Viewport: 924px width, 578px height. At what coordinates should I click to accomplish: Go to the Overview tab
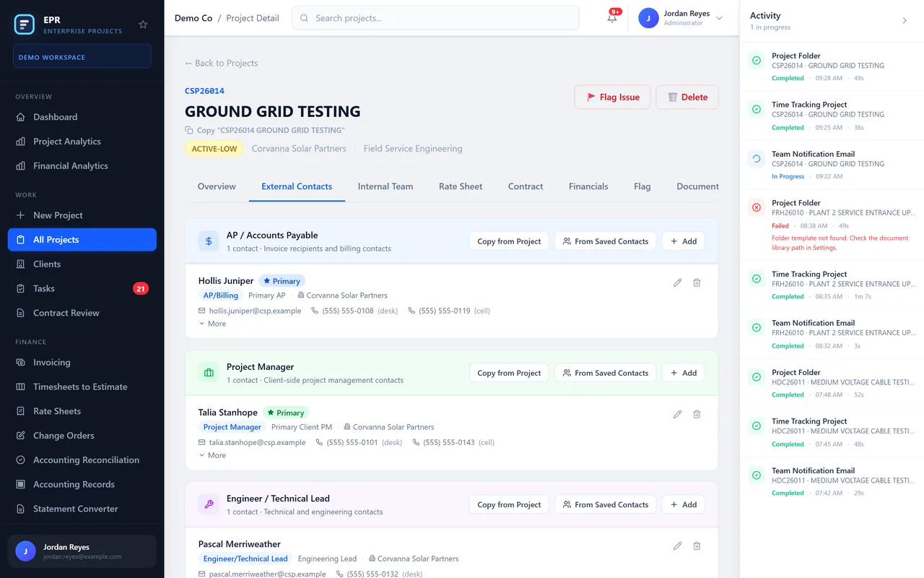pos(217,186)
